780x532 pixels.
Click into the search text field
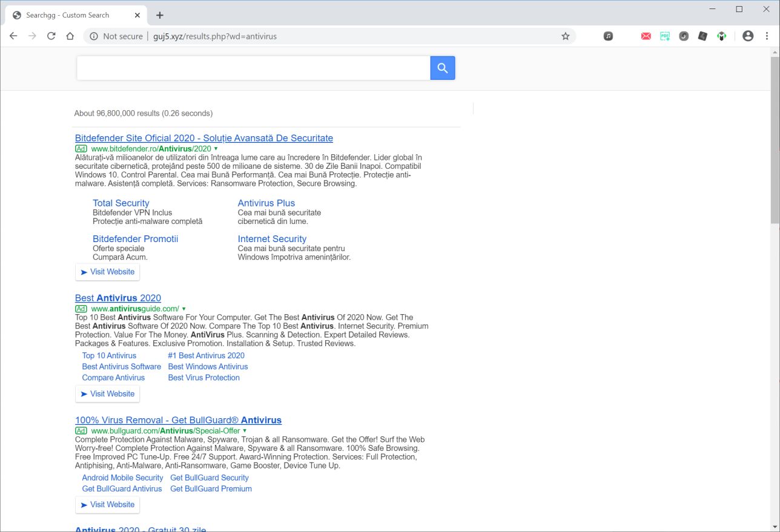pyautogui.click(x=253, y=68)
